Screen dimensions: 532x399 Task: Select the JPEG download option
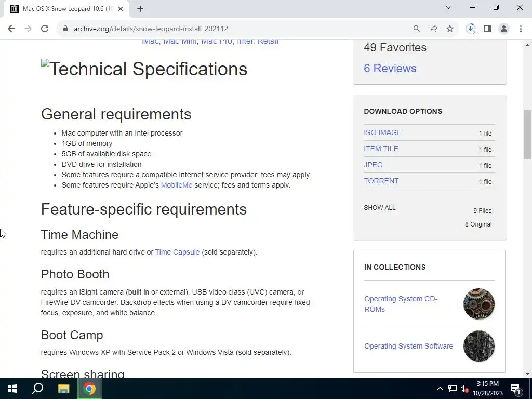(373, 165)
